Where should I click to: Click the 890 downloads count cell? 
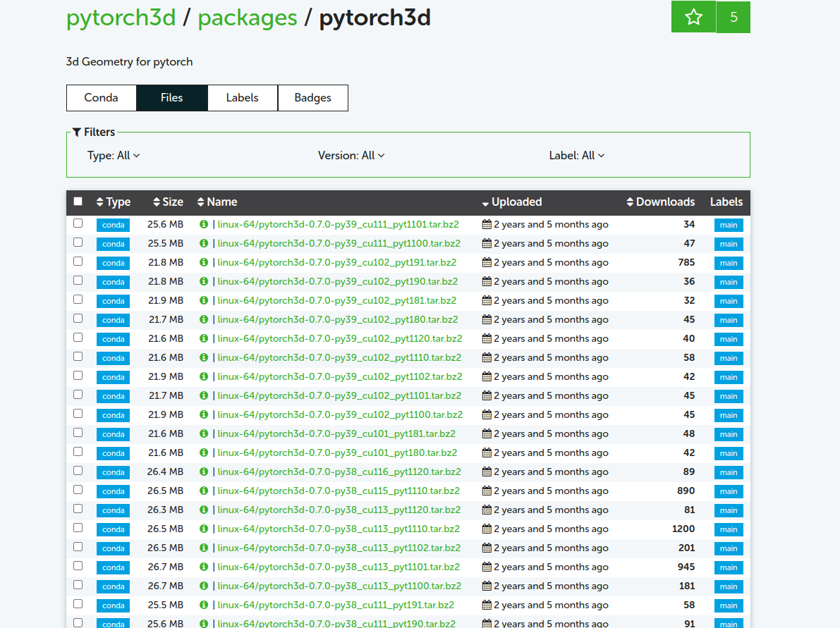[686, 491]
